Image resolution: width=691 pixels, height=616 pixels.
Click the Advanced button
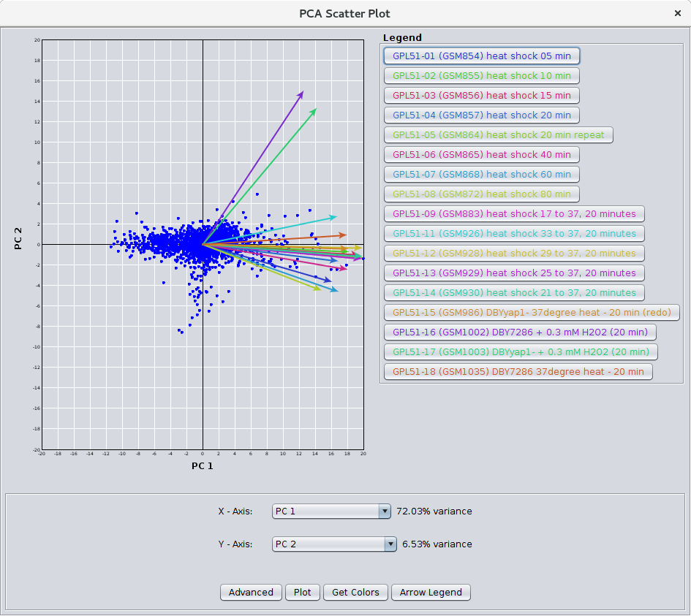[251, 593]
